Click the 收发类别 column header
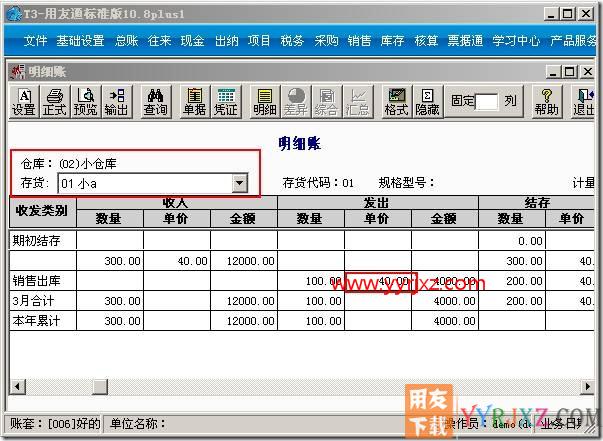Screen dimensions: 603x441 coord(42,211)
